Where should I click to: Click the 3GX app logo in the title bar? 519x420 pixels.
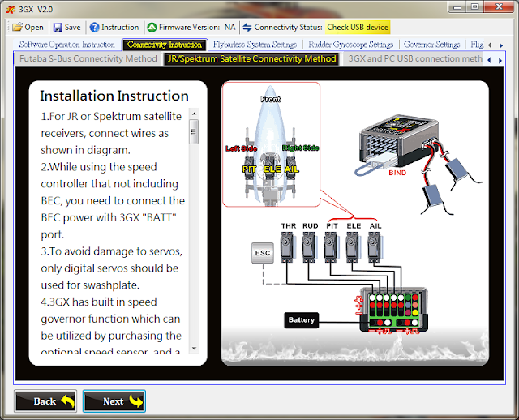[11, 10]
